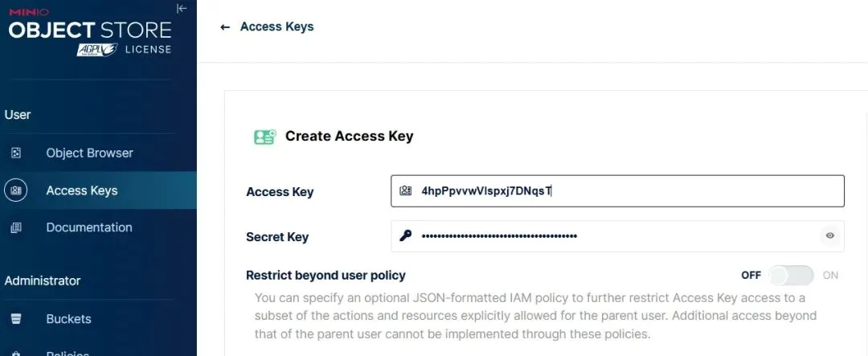This screenshot has width=868, height=356.
Task: Click the Access Keys breadcrumb link
Action: 276,27
